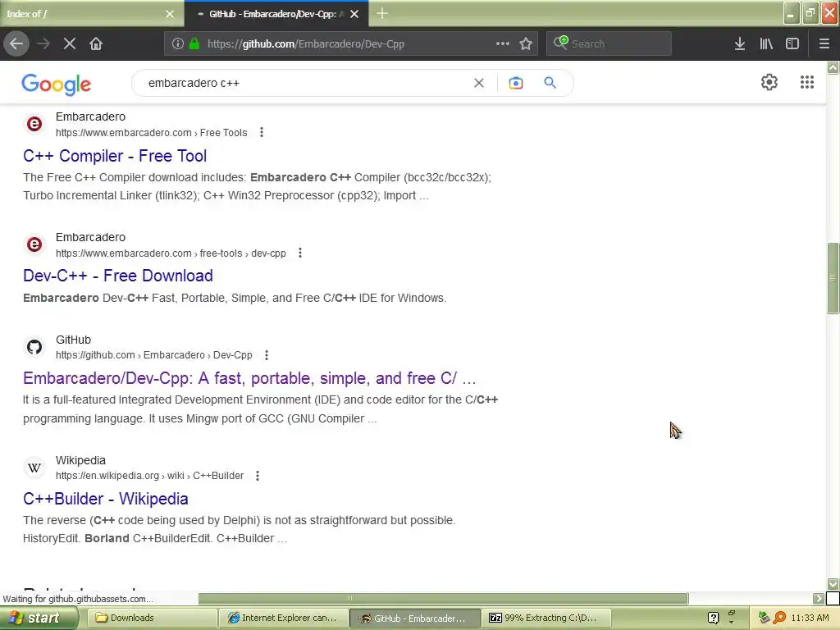This screenshot has width=840, height=630.
Task: Click the scroll right arrow
Action: click(x=819, y=598)
